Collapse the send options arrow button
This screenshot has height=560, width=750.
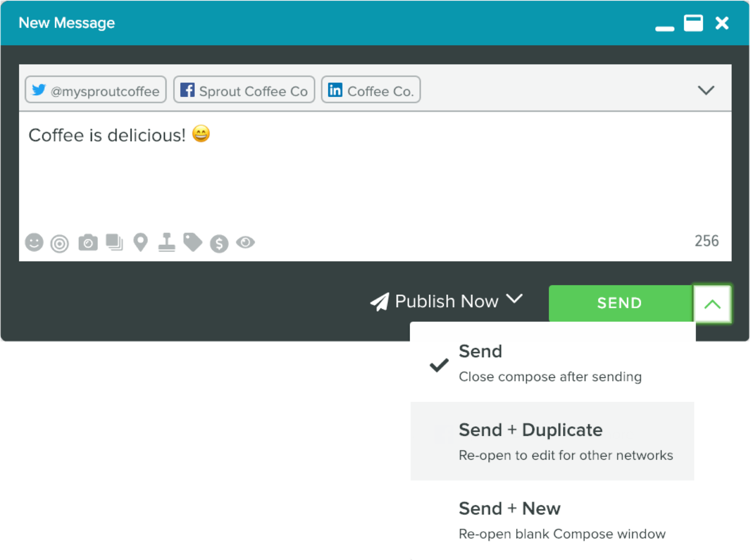tap(712, 304)
